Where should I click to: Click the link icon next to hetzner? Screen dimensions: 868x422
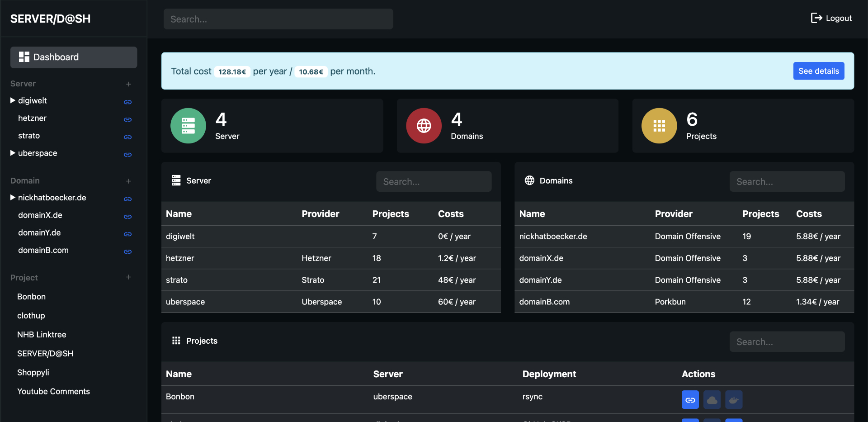[x=127, y=119]
